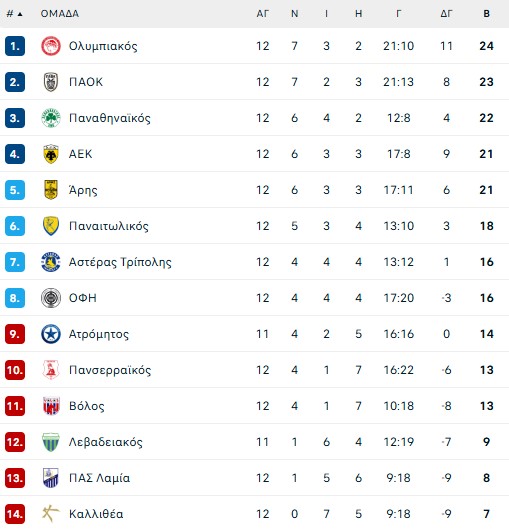Click the Καλλιθέα gold logo icon
The width and height of the screenshot is (509, 529).
51,513
